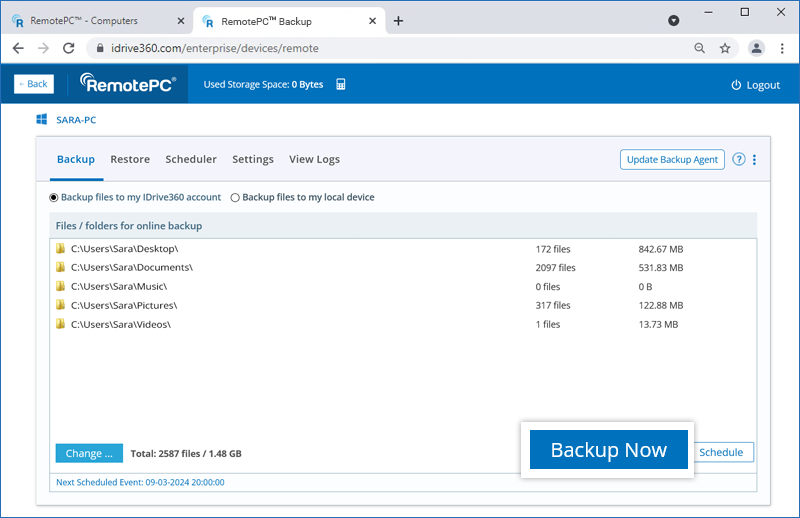
Task: Select the C:\Users\Sara\Documents\ folder row
Action: 132,267
